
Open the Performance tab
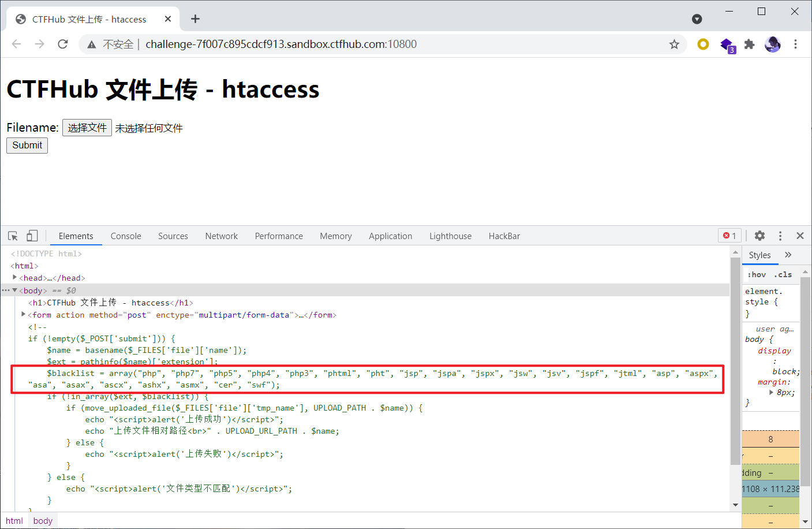(x=279, y=236)
